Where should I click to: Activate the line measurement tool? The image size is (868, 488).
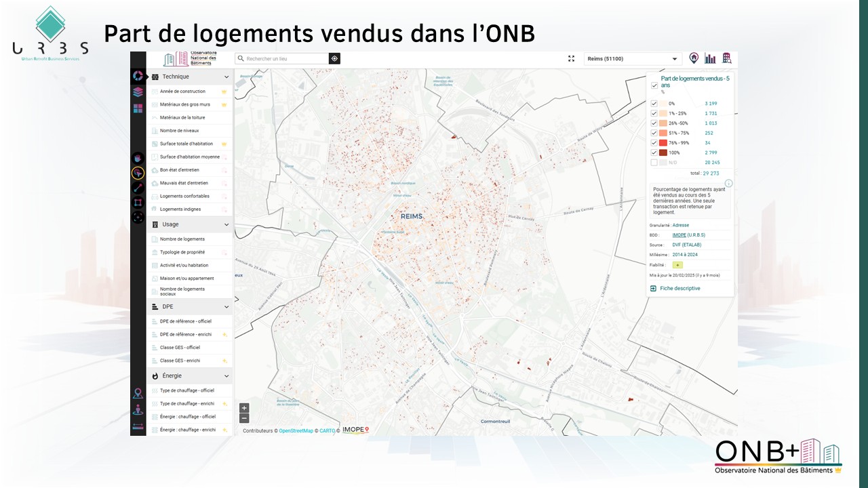(x=138, y=188)
